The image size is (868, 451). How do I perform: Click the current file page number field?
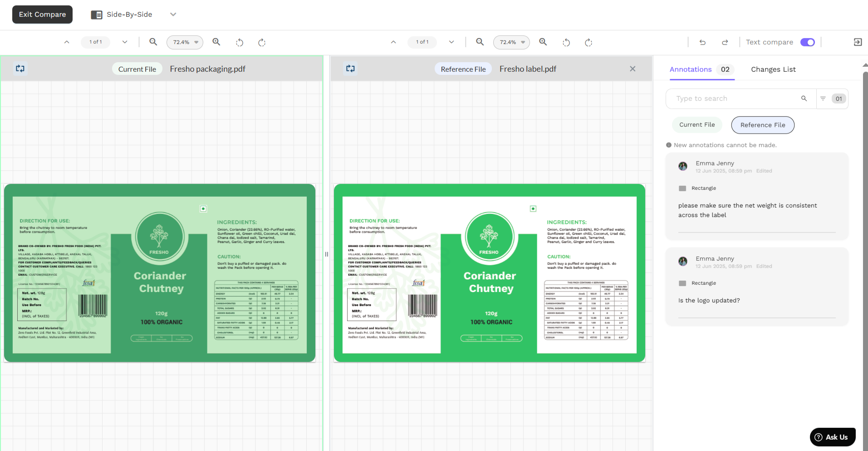pyautogui.click(x=95, y=42)
